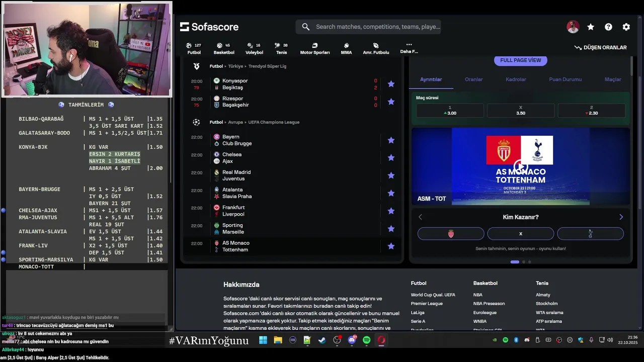Open the MMA sport category

(x=346, y=49)
